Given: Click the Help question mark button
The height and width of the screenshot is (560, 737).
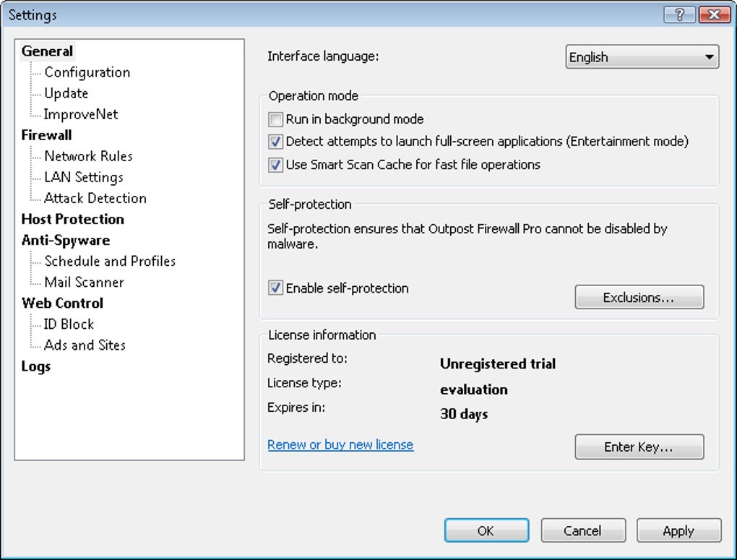Looking at the screenshot, I should [x=678, y=14].
